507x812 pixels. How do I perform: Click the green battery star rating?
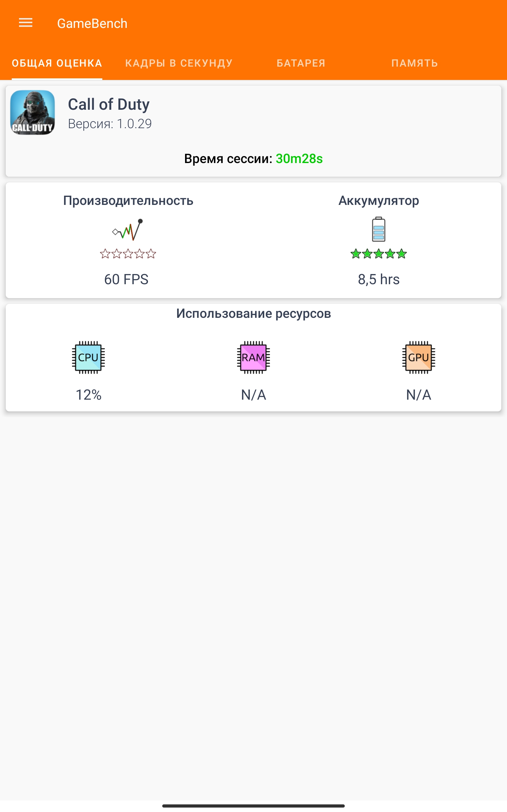(x=379, y=254)
